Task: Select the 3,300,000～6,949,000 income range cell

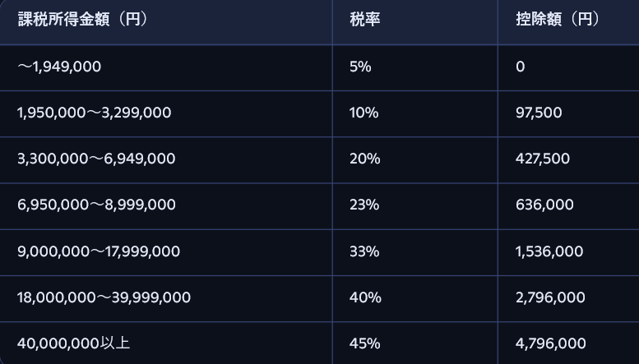Action: [96, 159]
